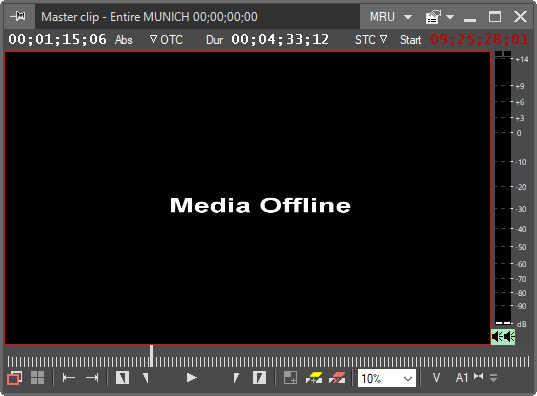
Task: Open the STC timecode source dropdown
Action: 371,40
